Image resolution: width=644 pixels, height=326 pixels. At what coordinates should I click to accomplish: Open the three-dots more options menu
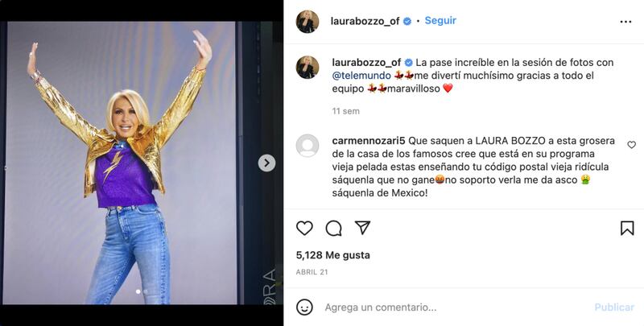coord(625,22)
